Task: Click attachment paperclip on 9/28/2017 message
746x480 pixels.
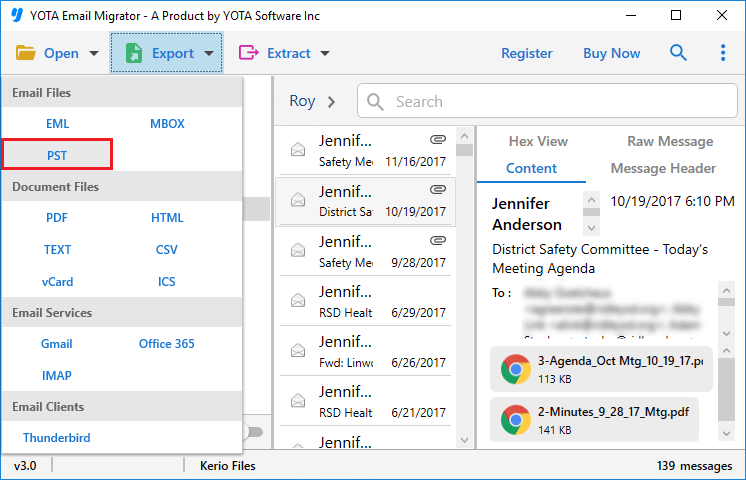Action: point(438,240)
